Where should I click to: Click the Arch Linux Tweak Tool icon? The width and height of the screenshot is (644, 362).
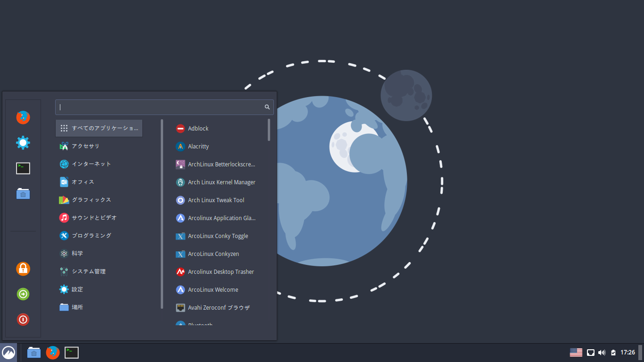point(180,200)
